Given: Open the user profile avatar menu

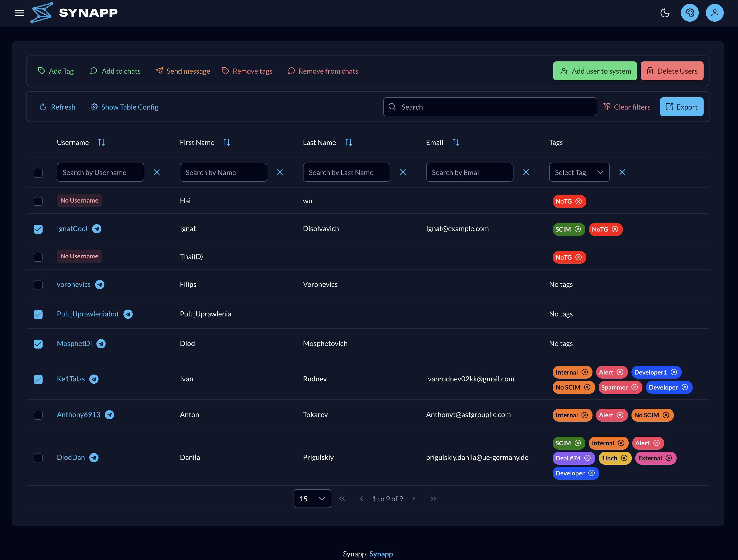Looking at the screenshot, I should pos(715,13).
